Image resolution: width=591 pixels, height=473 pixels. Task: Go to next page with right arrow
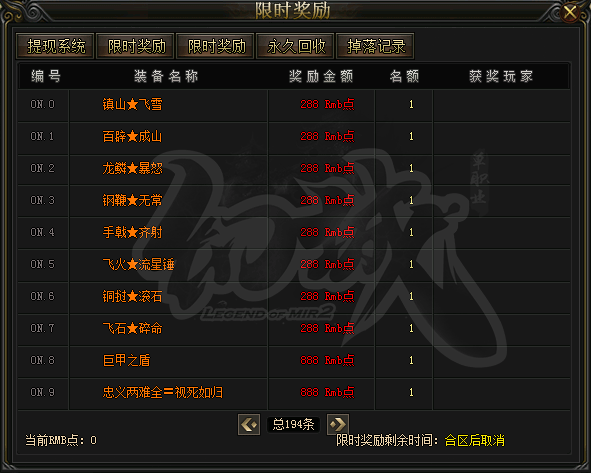338,424
